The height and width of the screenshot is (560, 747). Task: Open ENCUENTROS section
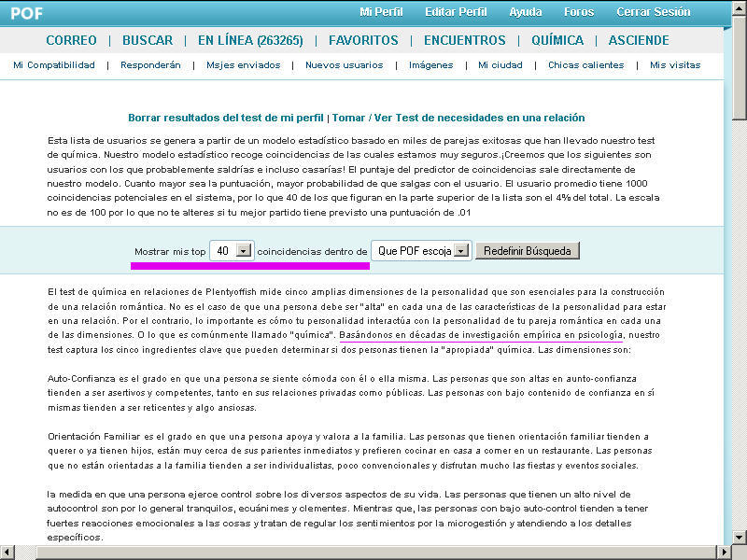tap(465, 40)
